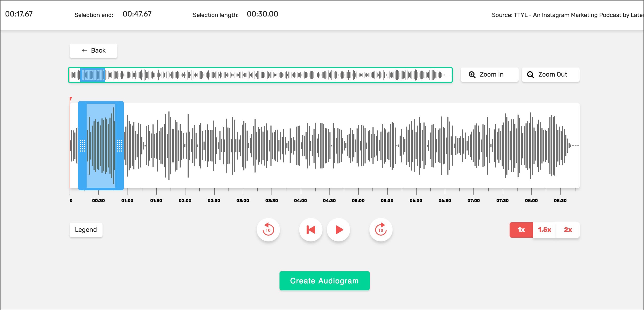This screenshot has height=310, width=644.
Task: Click waveform at the 04:00 mark
Action: coord(301,145)
